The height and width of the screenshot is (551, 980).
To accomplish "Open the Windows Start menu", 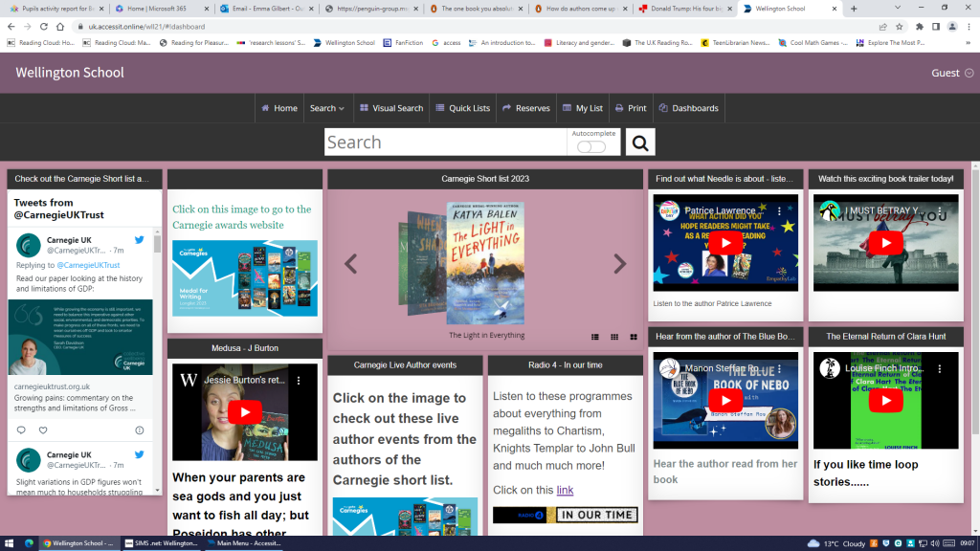I will point(9,543).
